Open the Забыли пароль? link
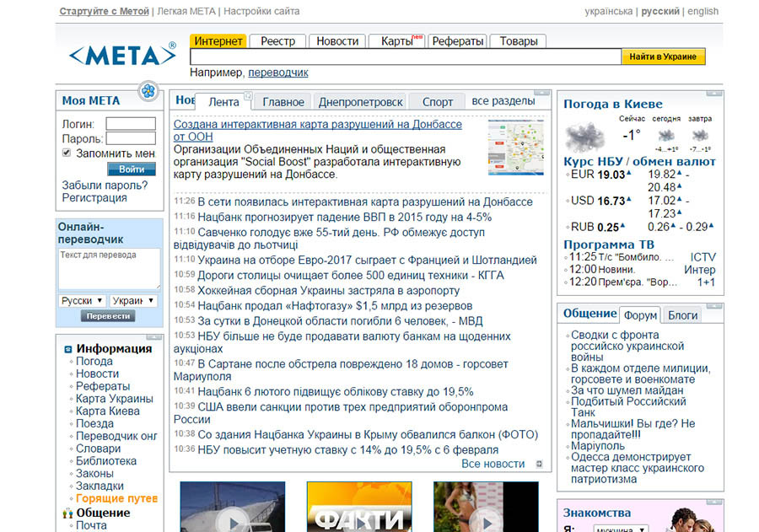759x532 pixels. (x=105, y=185)
